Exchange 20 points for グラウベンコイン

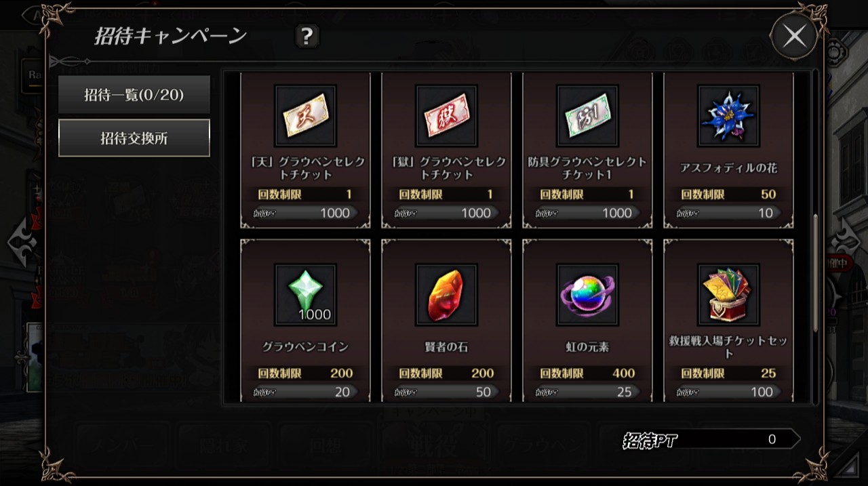[x=304, y=392]
